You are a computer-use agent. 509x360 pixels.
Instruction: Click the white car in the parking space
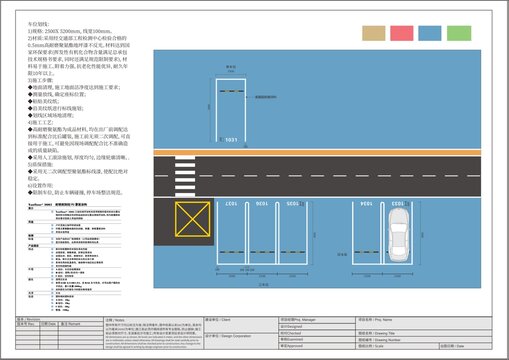(399, 235)
